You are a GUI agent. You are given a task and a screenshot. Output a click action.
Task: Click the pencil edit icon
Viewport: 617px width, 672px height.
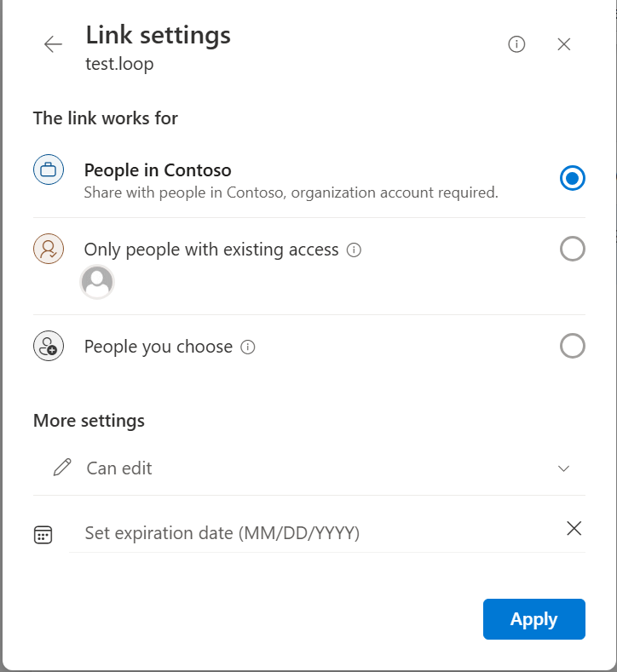[x=62, y=468]
